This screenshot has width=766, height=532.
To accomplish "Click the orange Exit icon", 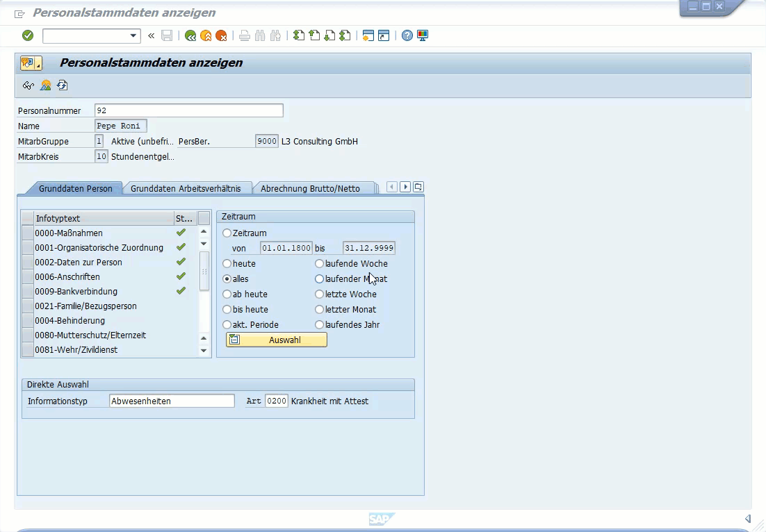I will tap(206, 35).
